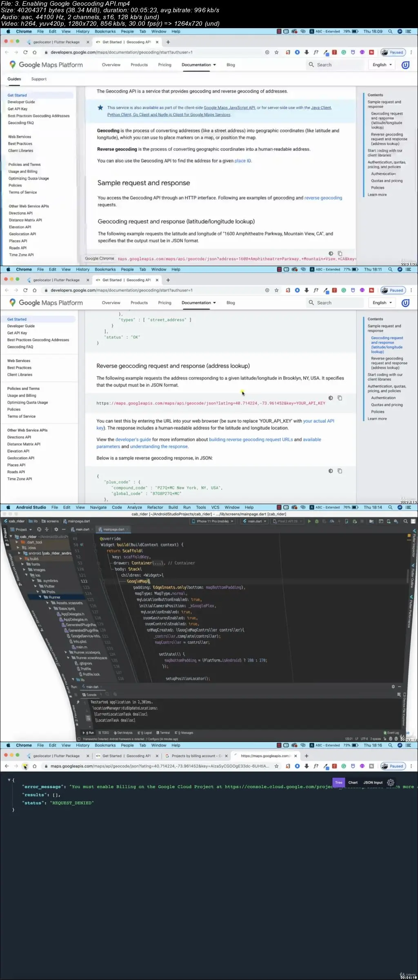The height and width of the screenshot is (980, 418).
Task: Follow the Google Maps JavaScript API link
Action: pyautogui.click(x=229, y=108)
